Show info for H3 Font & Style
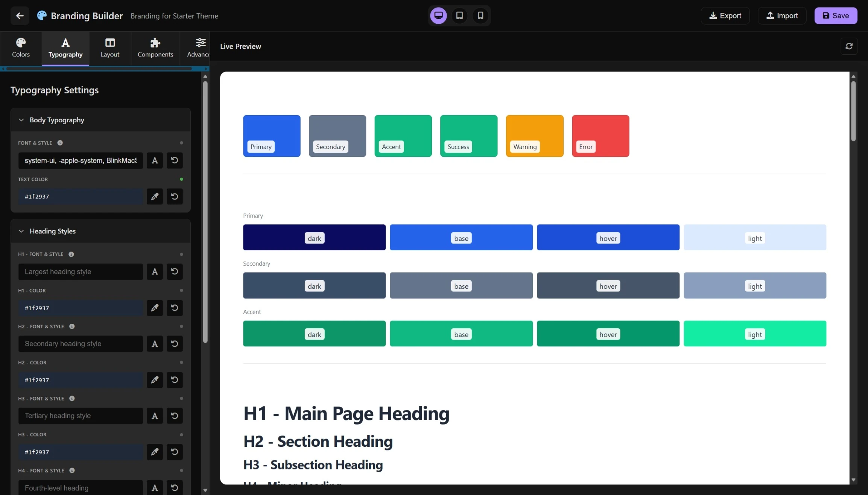The width and height of the screenshot is (868, 495). point(72,398)
